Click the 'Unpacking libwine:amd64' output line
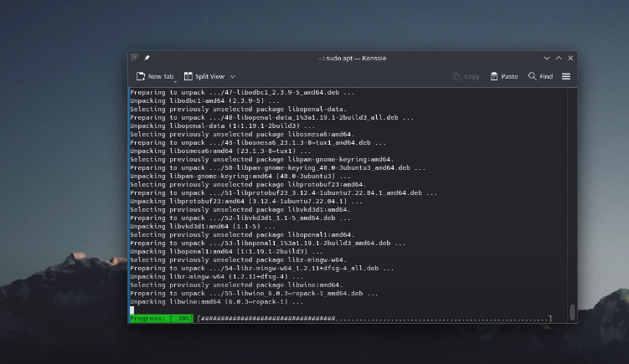Image resolution: width=629 pixels, height=364 pixels. click(216, 302)
